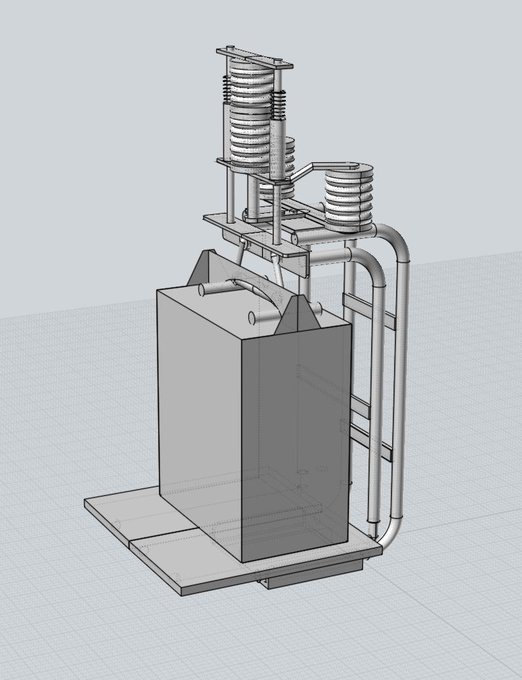Select the front triangular bracket on the tank top
522x680 pixels.
(x=296, y=315)
